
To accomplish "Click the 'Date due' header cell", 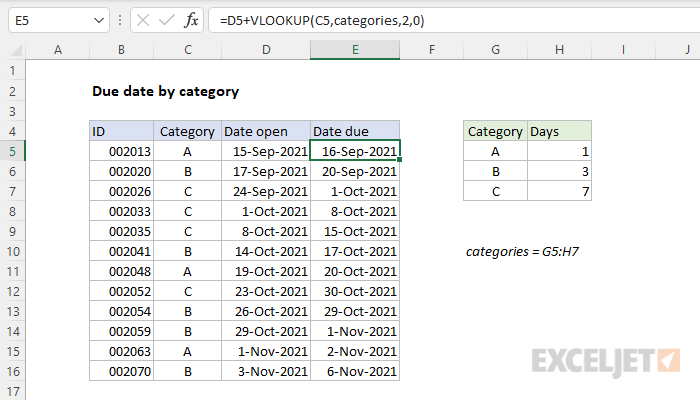I will point(355,131).
